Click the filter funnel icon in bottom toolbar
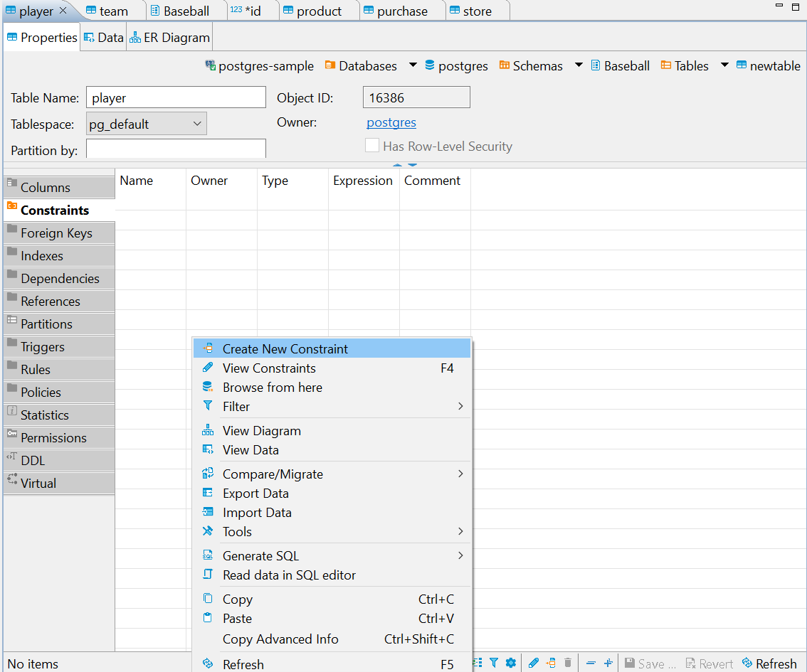 (x=494, y=663)
